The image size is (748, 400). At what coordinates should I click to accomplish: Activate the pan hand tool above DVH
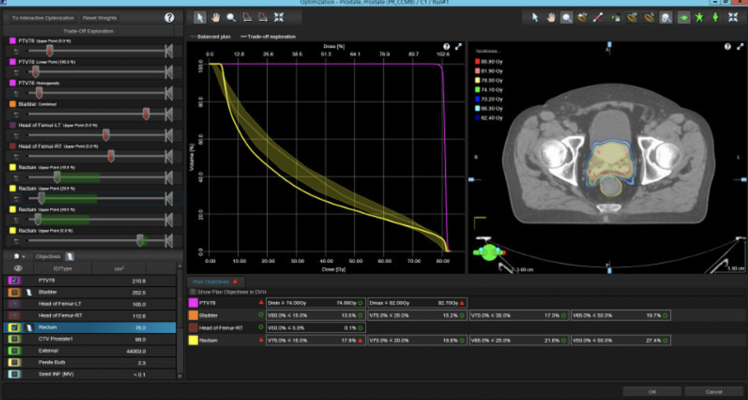pyautogui.click(x=215, y=18)
